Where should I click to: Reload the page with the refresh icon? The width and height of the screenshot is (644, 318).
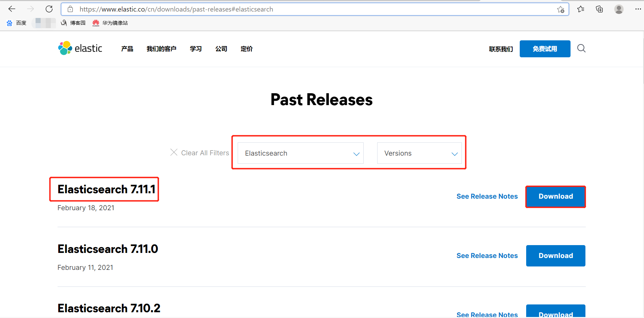coord(49,9)
